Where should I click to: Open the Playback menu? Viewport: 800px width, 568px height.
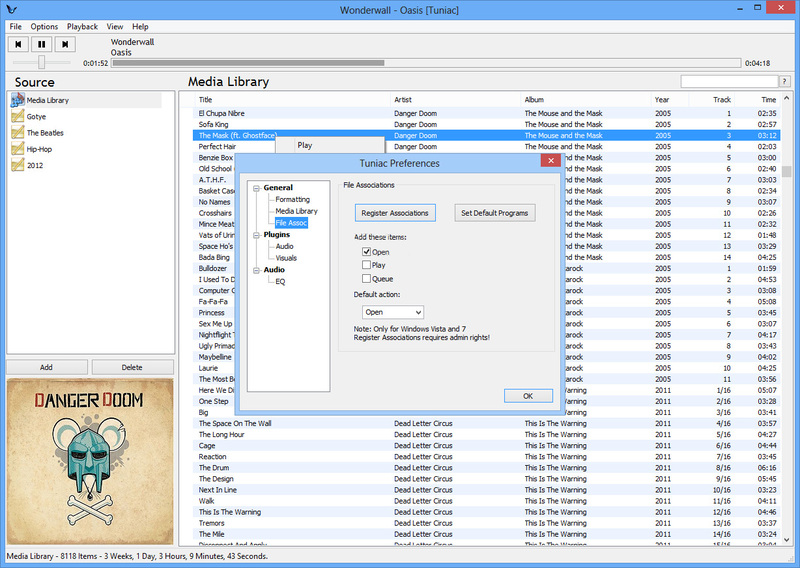click(82, 27)
